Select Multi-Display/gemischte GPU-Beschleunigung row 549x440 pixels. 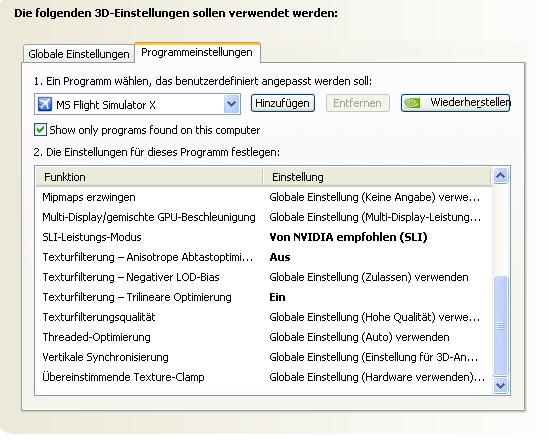(x=263, y=217)
